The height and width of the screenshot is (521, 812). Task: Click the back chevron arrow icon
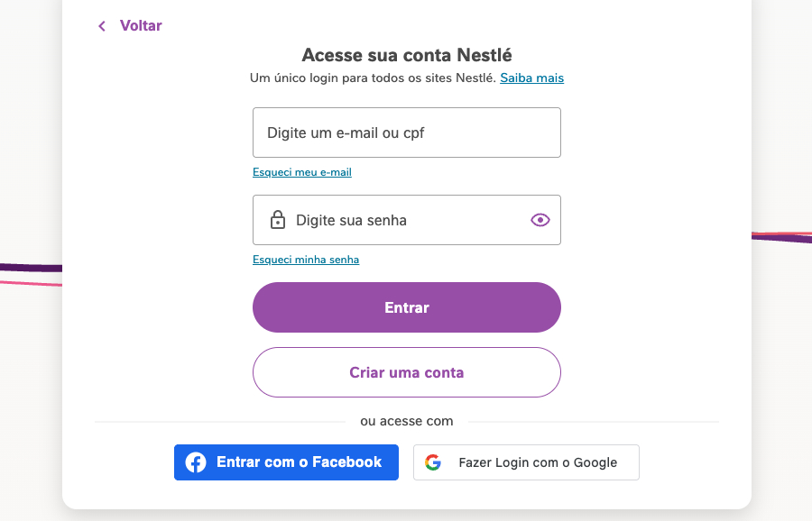[102, 26]
